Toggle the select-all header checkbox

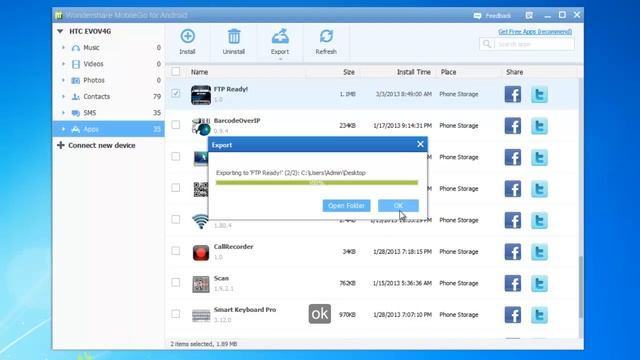(176, 71)
